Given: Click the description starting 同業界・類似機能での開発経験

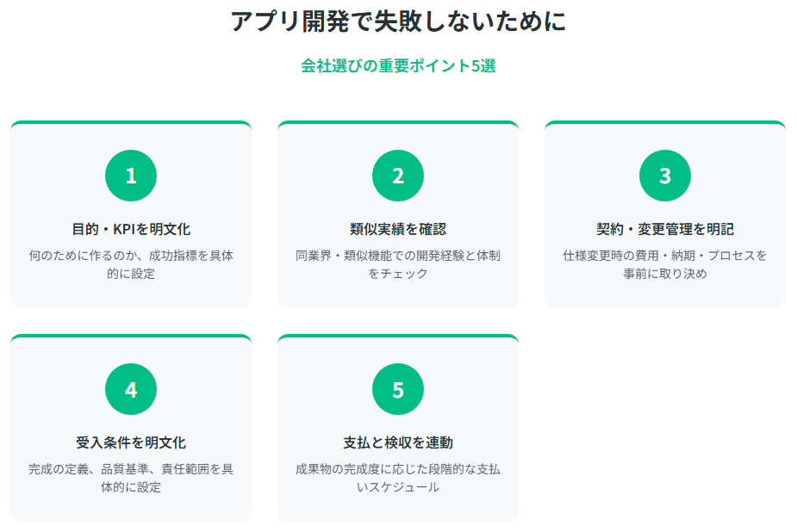Looking at the screenshot, I should pos(398,264).
